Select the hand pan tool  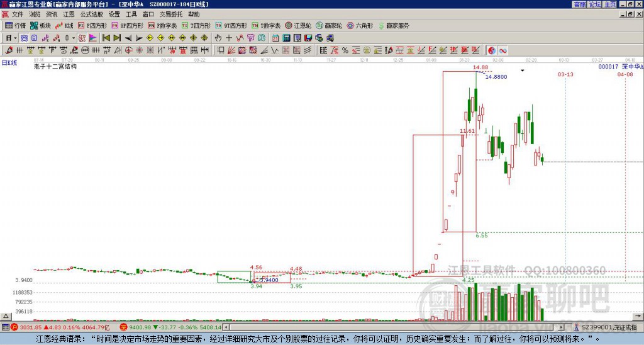pos(218,38)
